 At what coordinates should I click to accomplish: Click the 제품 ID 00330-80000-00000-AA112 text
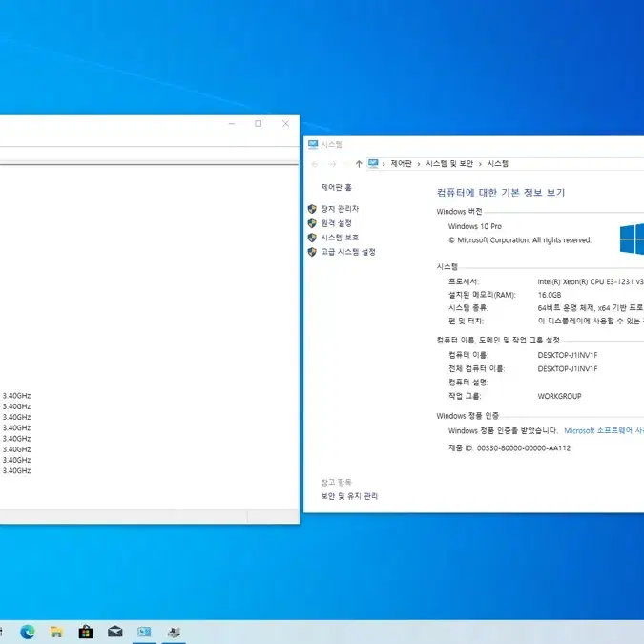pyautogui.click(x=509, y=448)
